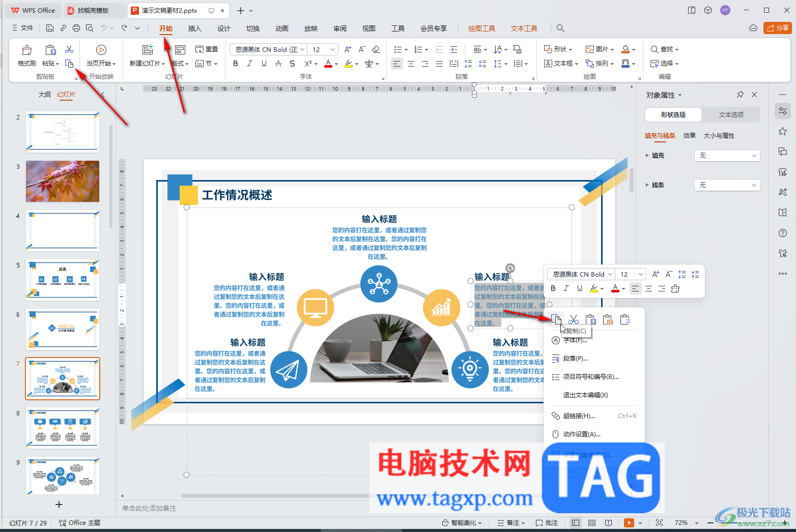The height and width of the screenshot is (532, 796).
Task: Click the Slide Sorter view icon in status bar
Action: click(592, 523)
